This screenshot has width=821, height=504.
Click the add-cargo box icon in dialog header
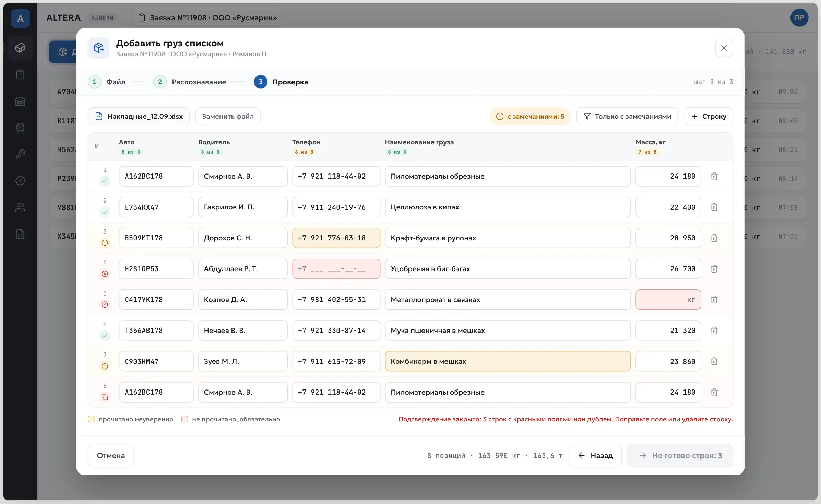point(99,48)
